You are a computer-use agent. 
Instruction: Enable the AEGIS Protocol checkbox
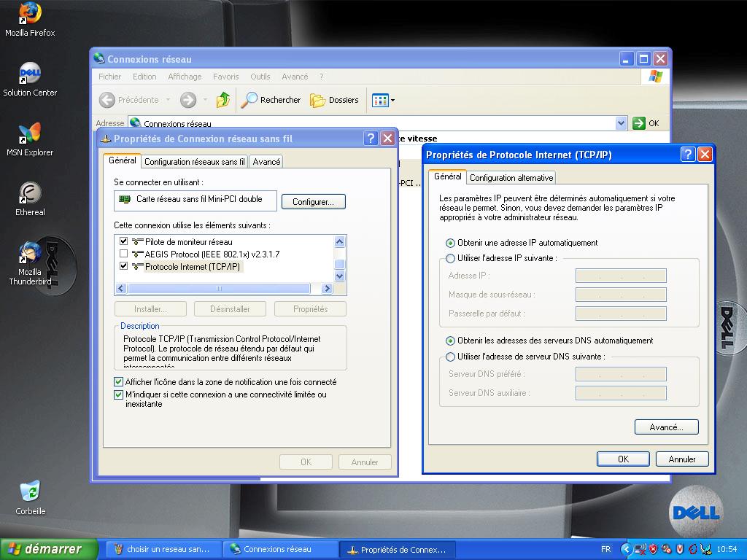[123, 254]
